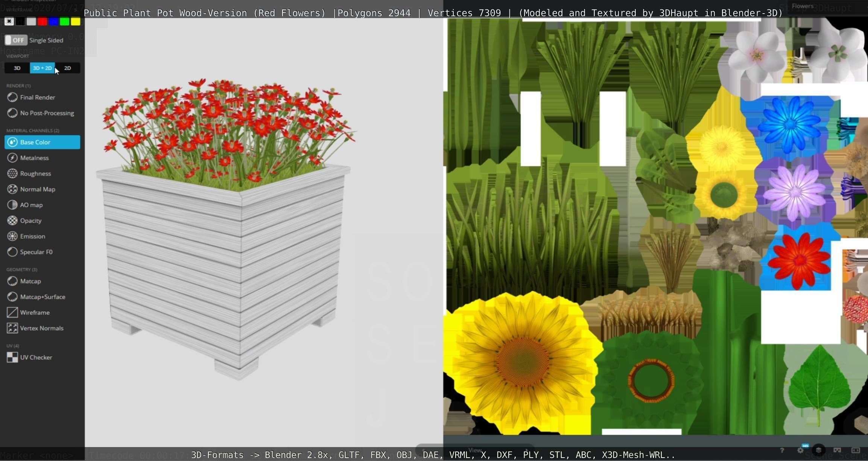The width and height of the screenshot is (868, 461).
Task: Display the Specular F0 channel
Action: click(x=42, y=252)
